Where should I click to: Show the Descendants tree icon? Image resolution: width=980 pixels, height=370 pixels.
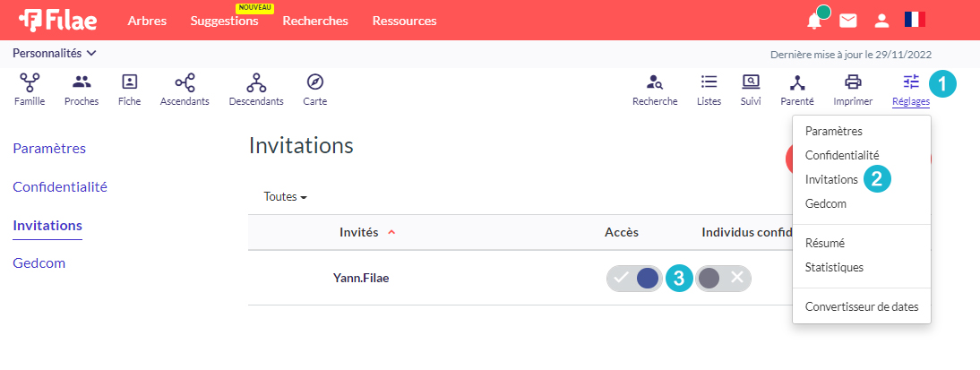256,82
